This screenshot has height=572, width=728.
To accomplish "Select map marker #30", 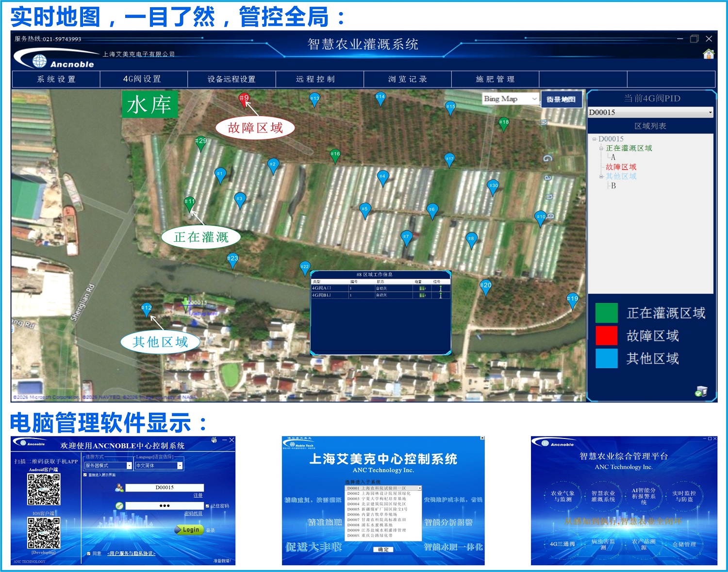I will pos(493,187).
